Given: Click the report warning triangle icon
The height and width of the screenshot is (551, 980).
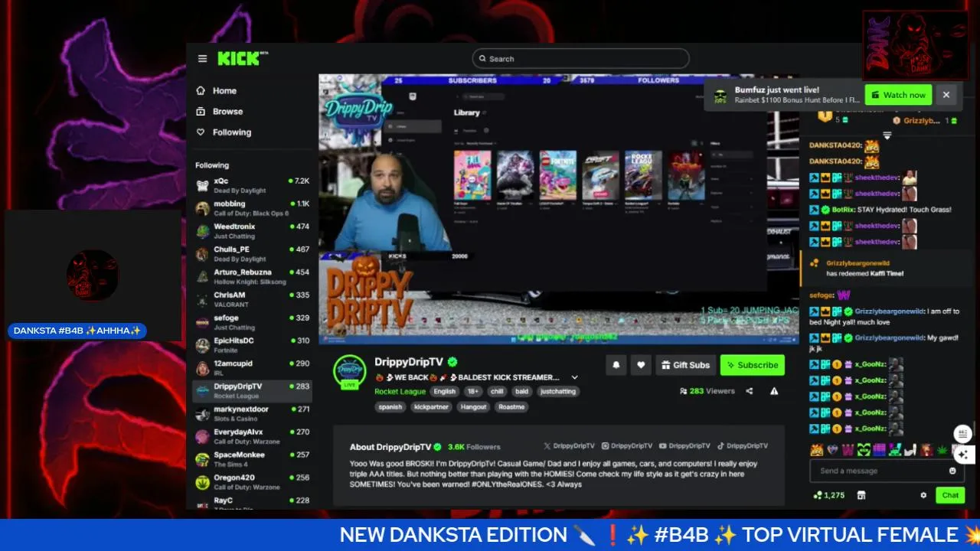Looking at the screenshot, I should coord(774,391).
